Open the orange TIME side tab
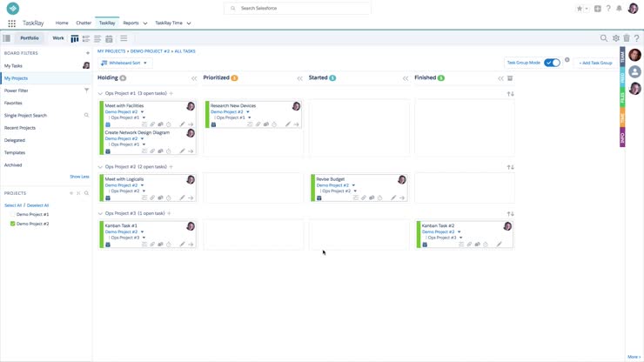Image resolution: width=644 pixels, height=362 pixels. [622, 117]
